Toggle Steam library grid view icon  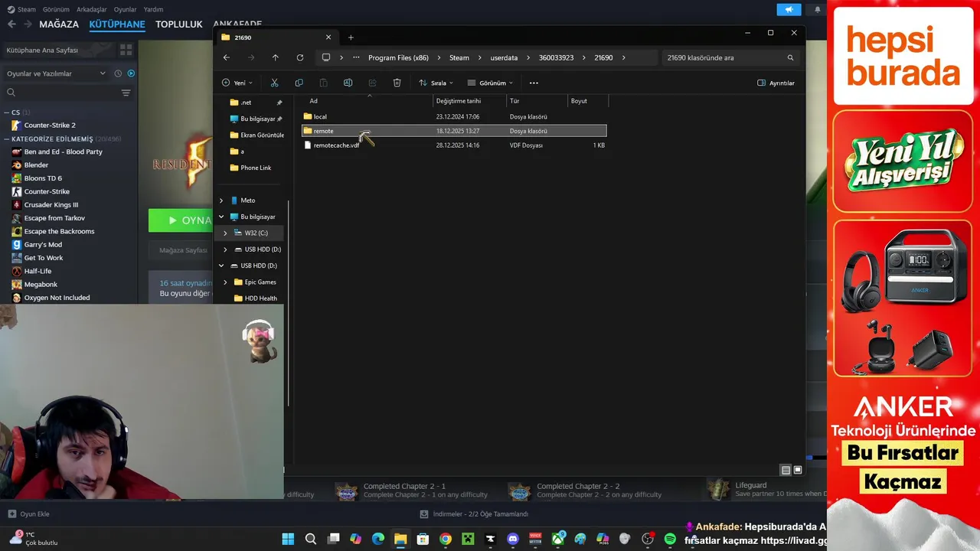[126, 50]
